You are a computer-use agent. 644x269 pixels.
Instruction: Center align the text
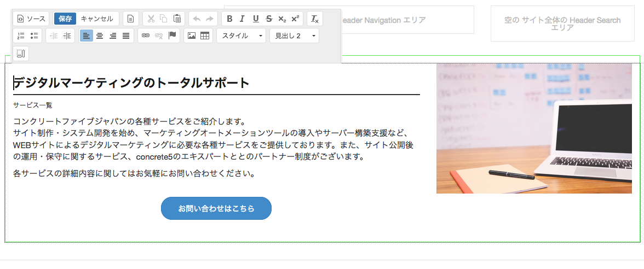[100, 36]
